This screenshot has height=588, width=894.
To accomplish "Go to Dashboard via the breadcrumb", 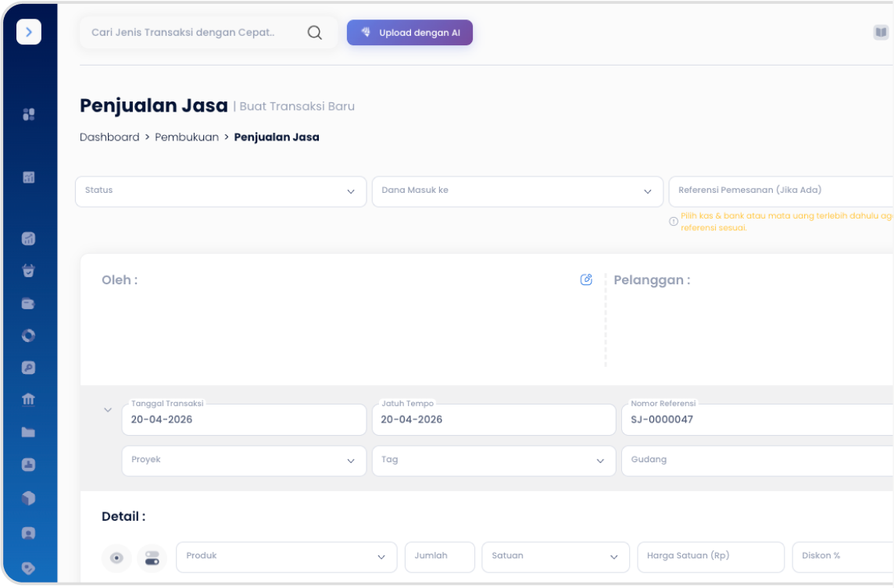I will click(109, 137).
